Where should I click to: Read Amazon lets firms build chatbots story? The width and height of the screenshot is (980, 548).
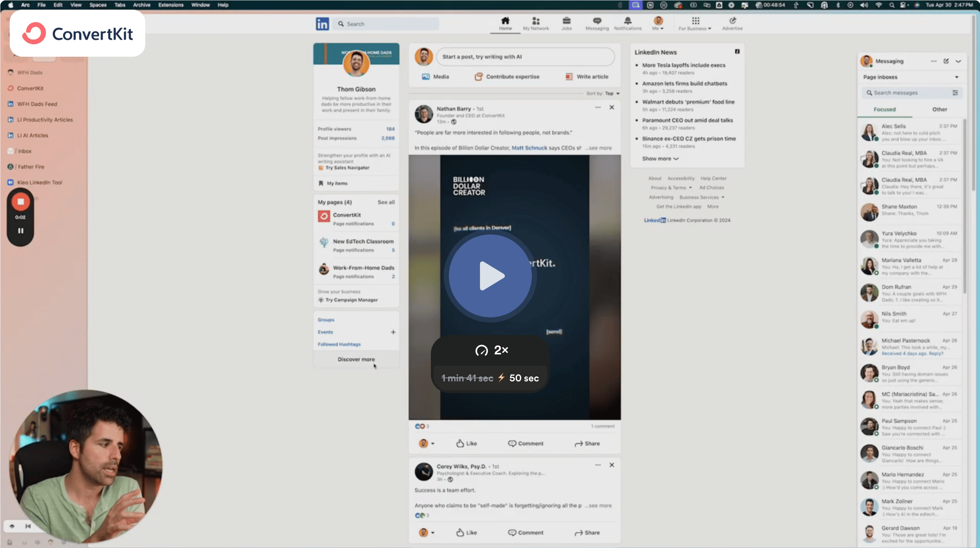[x=684, y=83]
